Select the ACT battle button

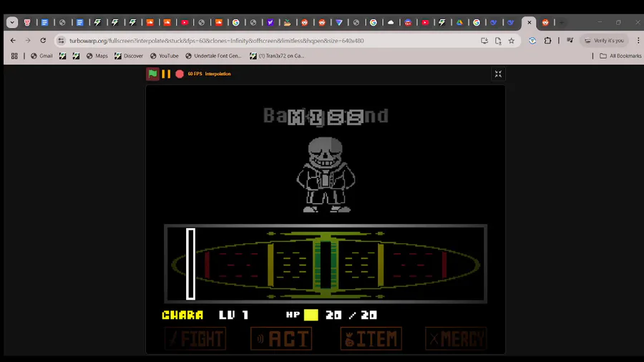tap(281, 338)
